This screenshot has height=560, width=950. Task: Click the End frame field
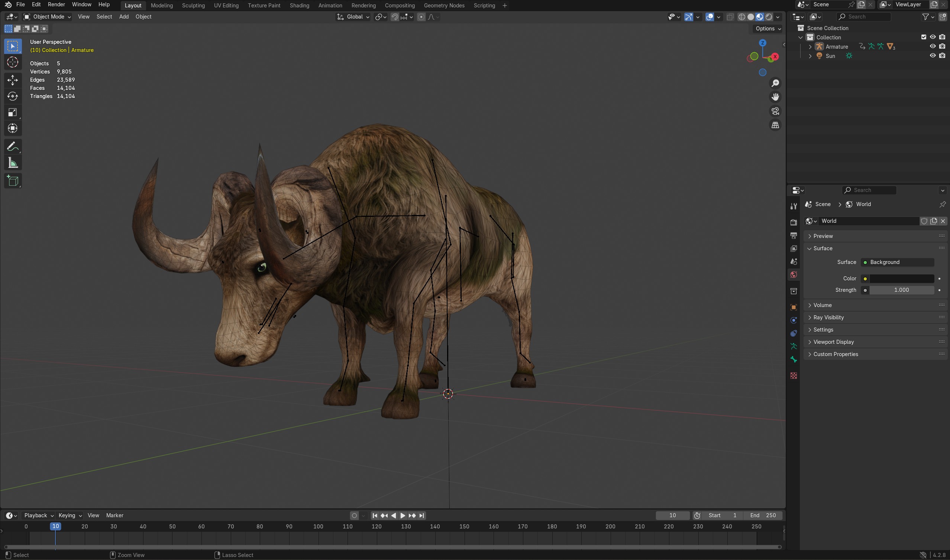coord(763,515)
